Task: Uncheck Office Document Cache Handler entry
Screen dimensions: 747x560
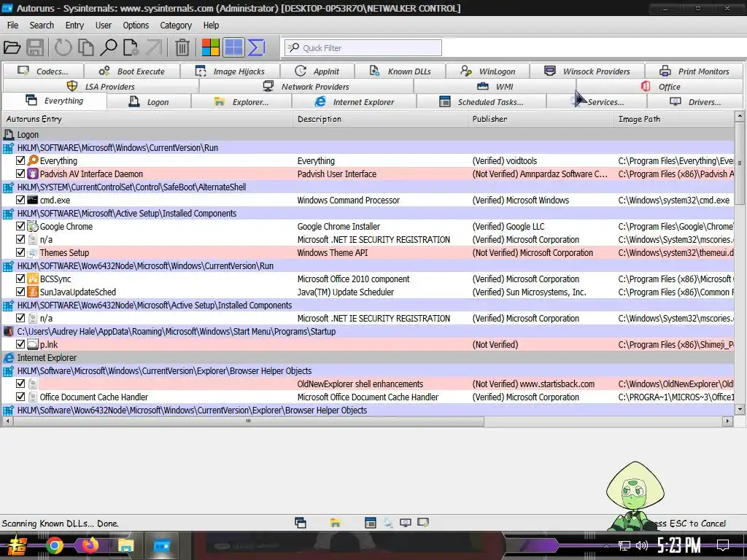Action: (x=20, y=397)
